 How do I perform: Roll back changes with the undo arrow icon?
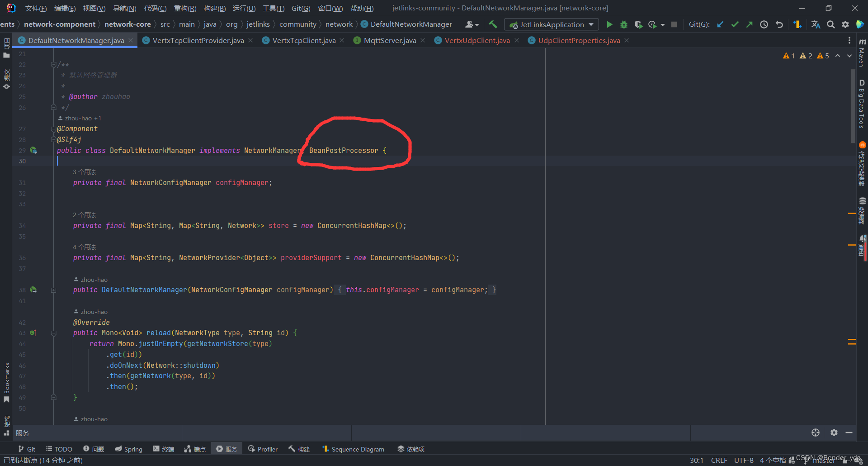[x=779, y=24]
